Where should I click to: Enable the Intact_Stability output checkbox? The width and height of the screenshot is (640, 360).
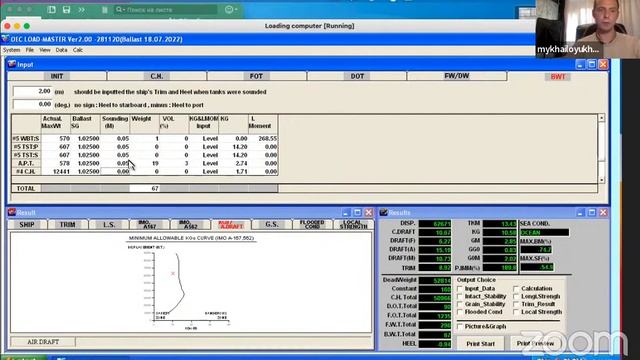460,296
